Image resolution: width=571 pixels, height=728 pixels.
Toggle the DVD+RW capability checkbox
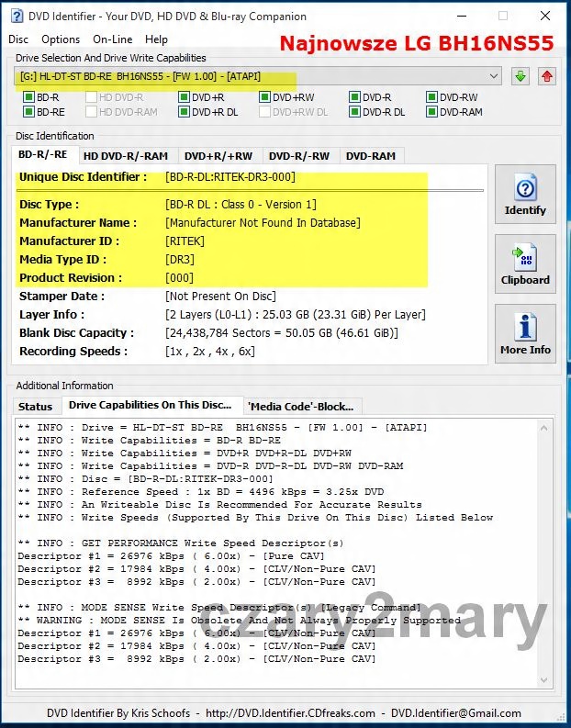click(264, 97)
